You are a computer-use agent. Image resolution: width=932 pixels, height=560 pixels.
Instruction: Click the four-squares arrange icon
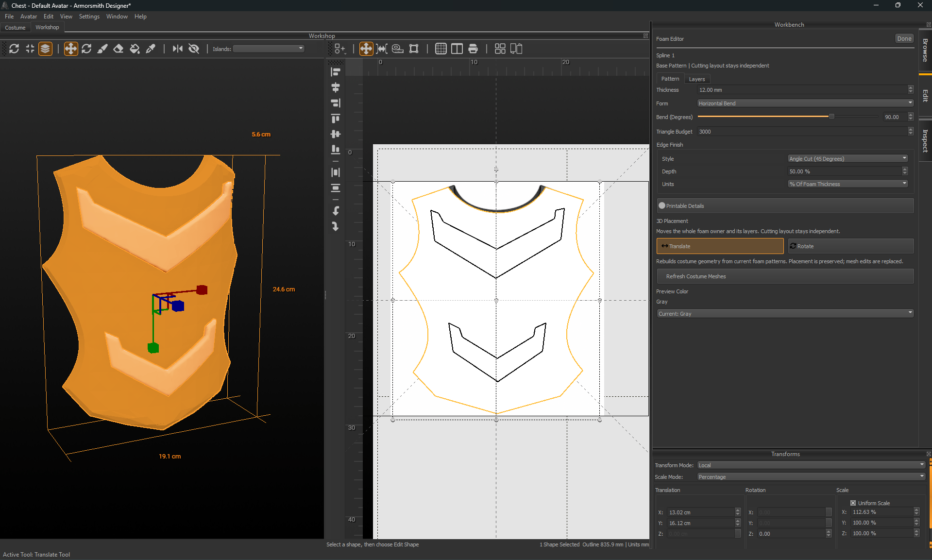coord(500,49)
